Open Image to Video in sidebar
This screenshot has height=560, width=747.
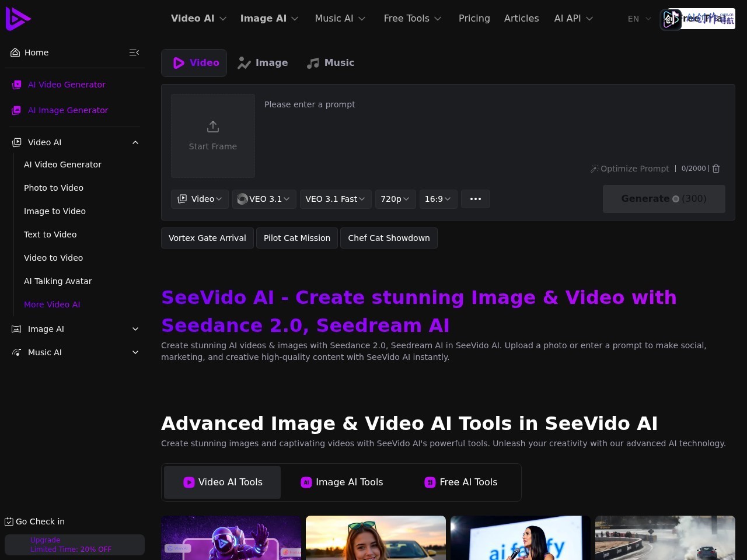pyautogui.click(x=55, y=211)
